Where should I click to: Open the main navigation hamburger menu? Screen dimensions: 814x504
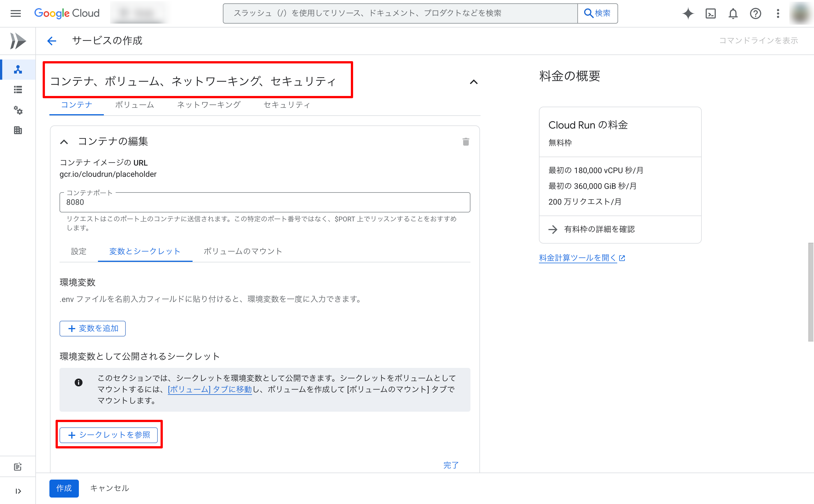point(15,13)
